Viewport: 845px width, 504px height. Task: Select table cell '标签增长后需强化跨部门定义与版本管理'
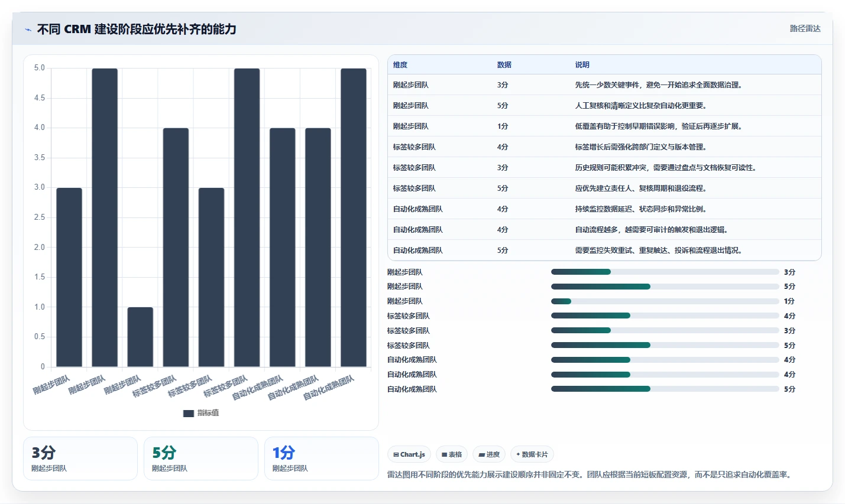coord(640,147)
